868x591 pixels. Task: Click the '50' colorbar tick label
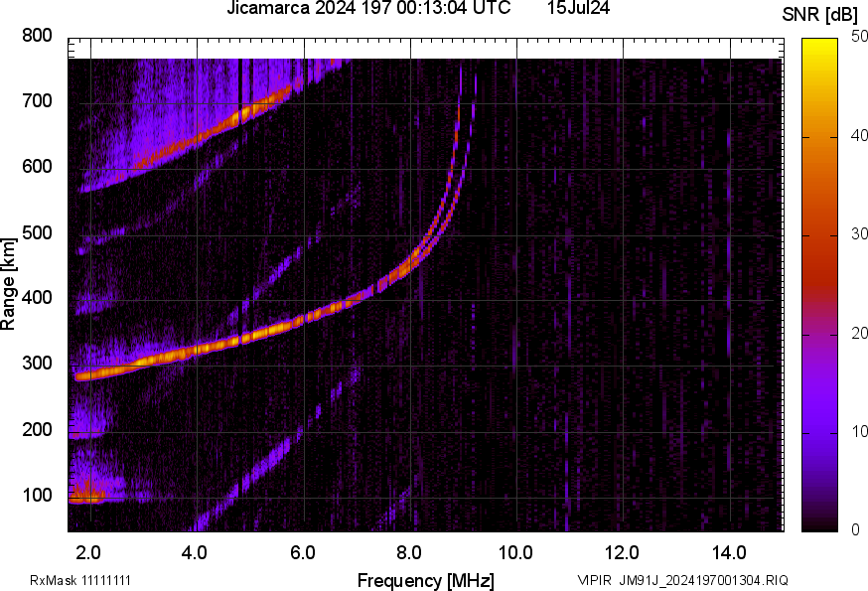pyautogui.click(x=859, y=37)
